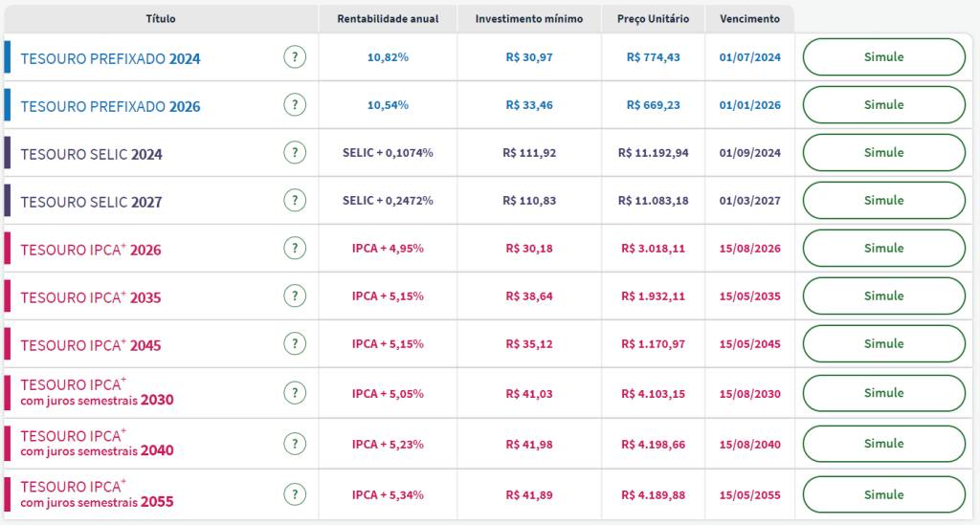
Task: Open Tesouro IPCA+ 2045 title link
Action: coord(90,345)
